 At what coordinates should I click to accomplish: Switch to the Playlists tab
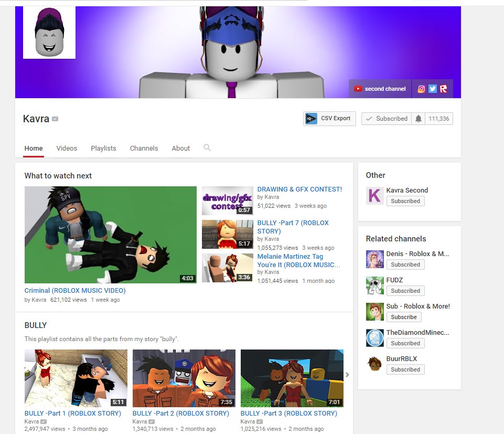(103, 149)
